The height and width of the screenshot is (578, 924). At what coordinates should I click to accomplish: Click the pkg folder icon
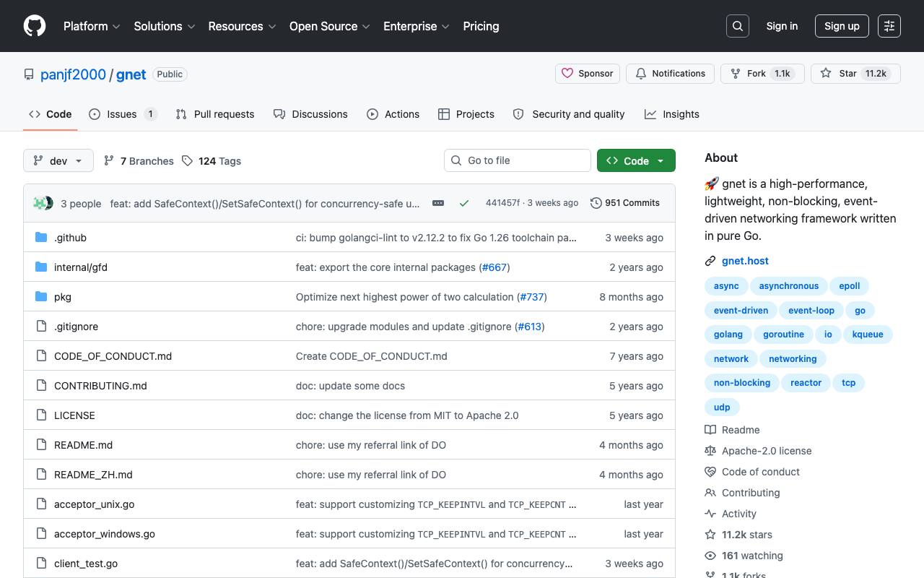pos(41,297)
